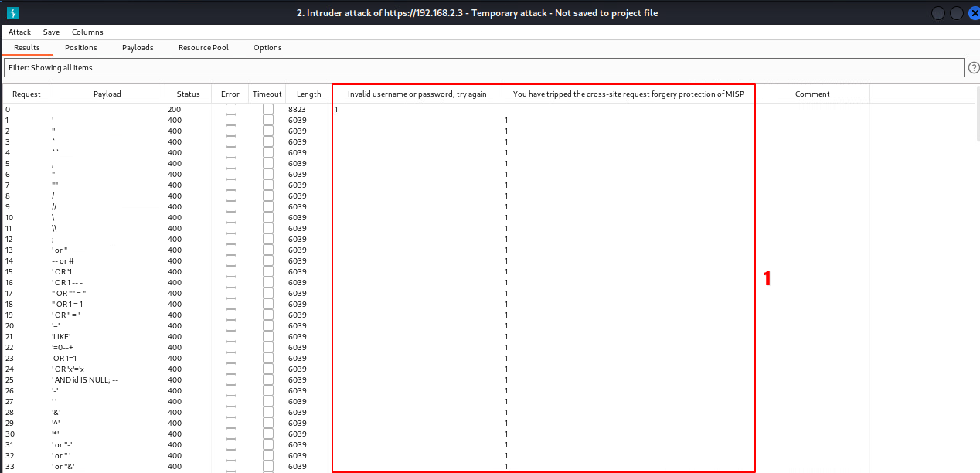This screenshot has width=980, height=473.
Task: Switch to the Positions tab
Action: click(x=81, y=48)
